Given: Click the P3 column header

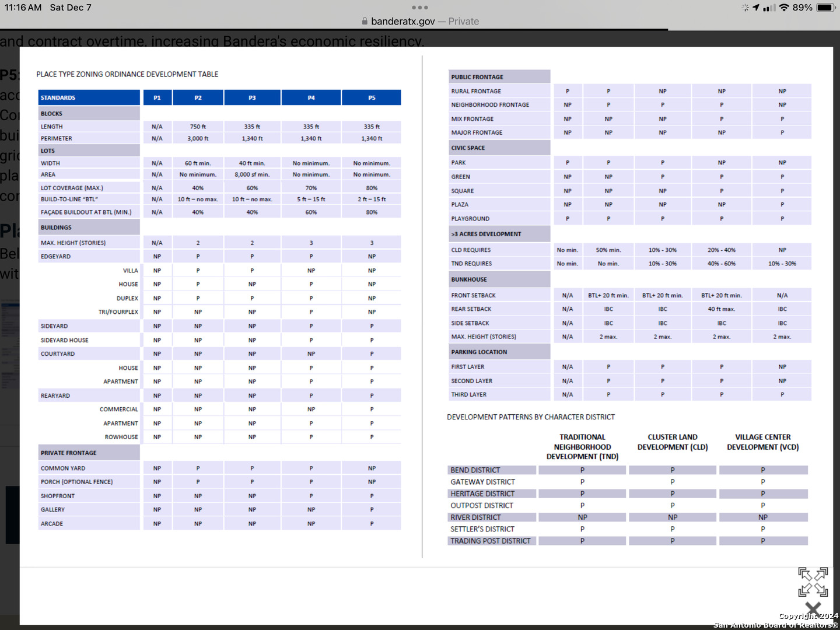Looking at the screenshot, I should point(252,97).
